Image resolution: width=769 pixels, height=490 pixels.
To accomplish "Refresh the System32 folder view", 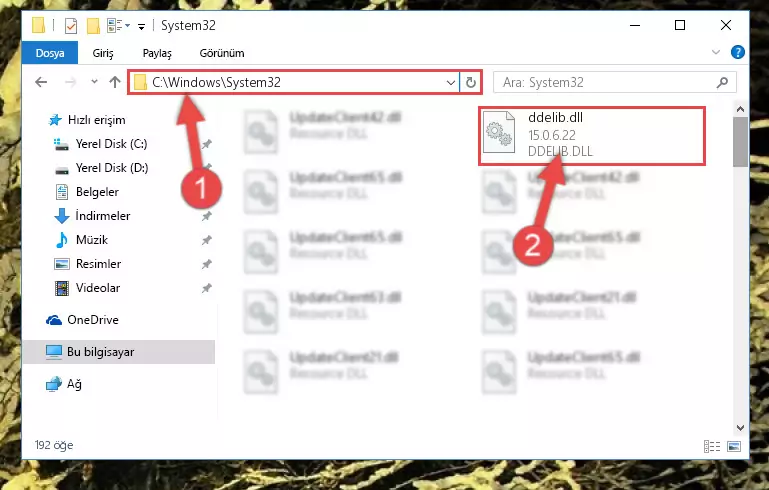I will pos(470,82).
